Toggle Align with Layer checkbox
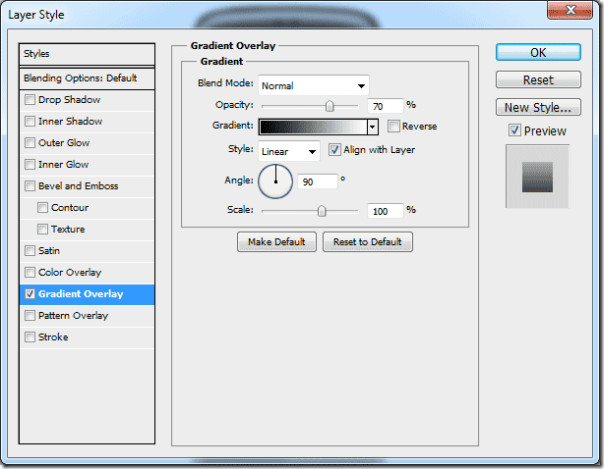The height and width of the screenshot is (469, 604). (x=334, y=149)
